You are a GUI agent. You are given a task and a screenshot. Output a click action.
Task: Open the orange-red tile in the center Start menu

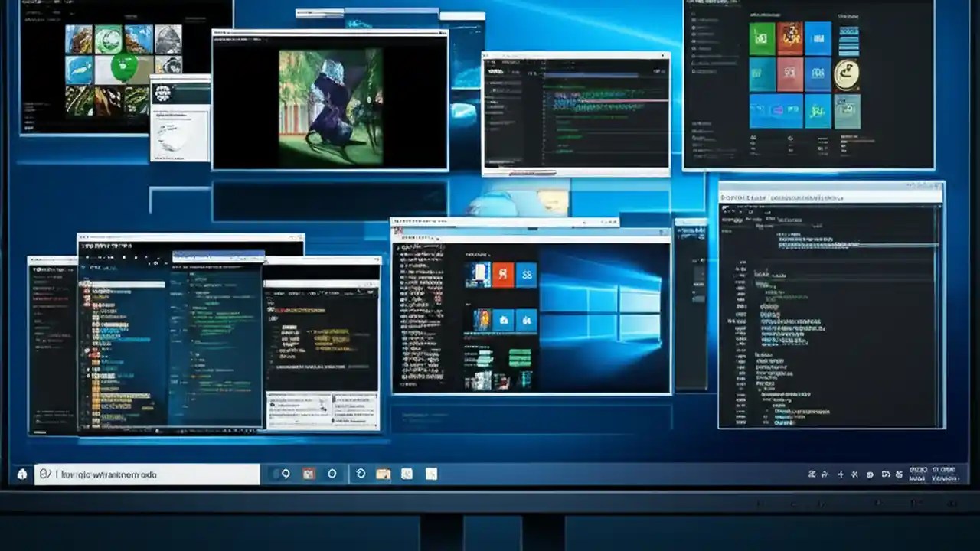pyautogui.click(x=504, y=274)
